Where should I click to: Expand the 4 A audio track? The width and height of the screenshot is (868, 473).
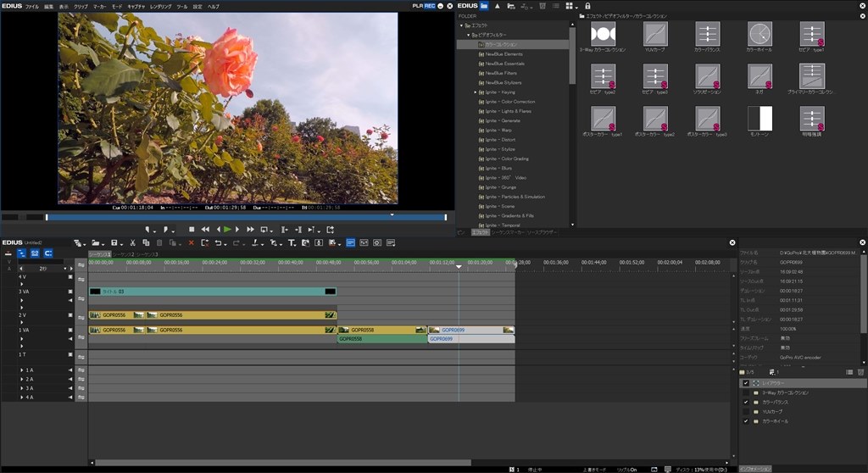(22, 397)
